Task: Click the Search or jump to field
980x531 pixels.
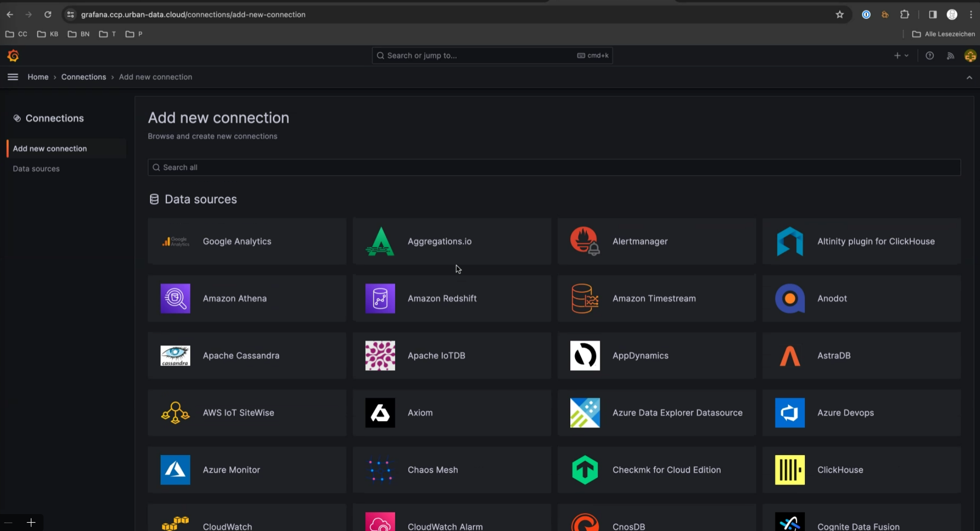Action: point(492,56)
